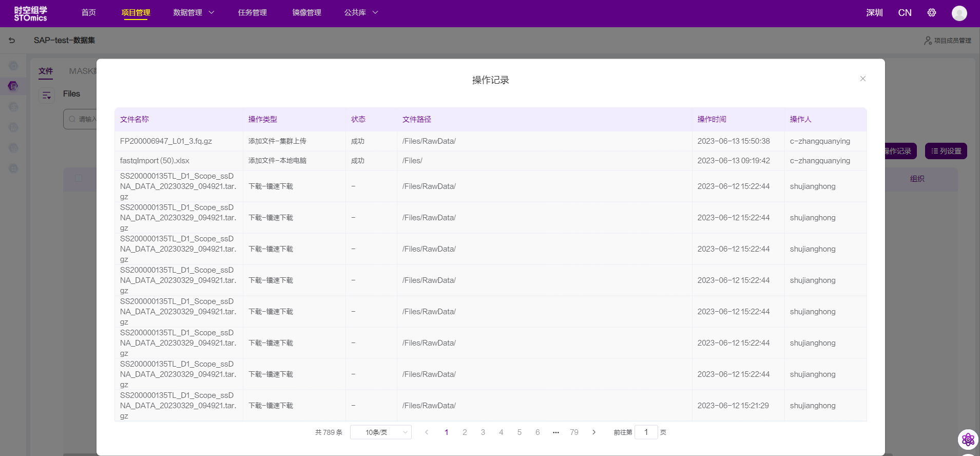
Task: Toggle the Files tree collapse icon
Action: click(47, 95)
